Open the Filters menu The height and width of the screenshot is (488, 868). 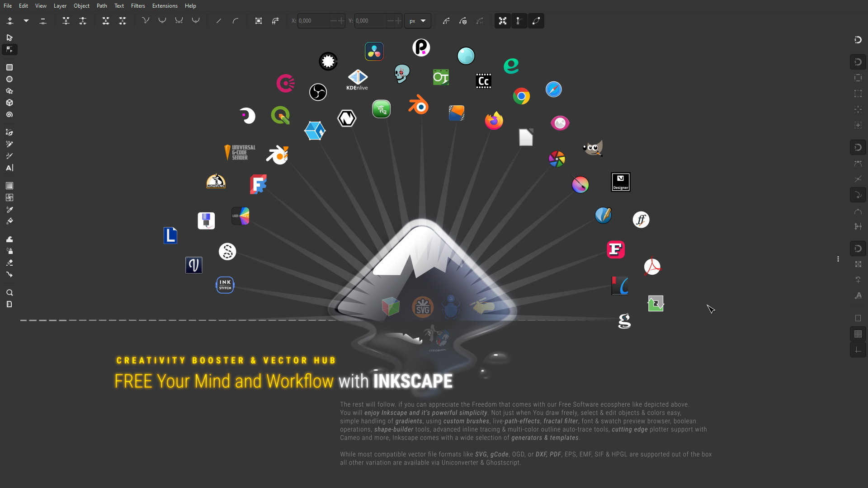pos(138,6)
